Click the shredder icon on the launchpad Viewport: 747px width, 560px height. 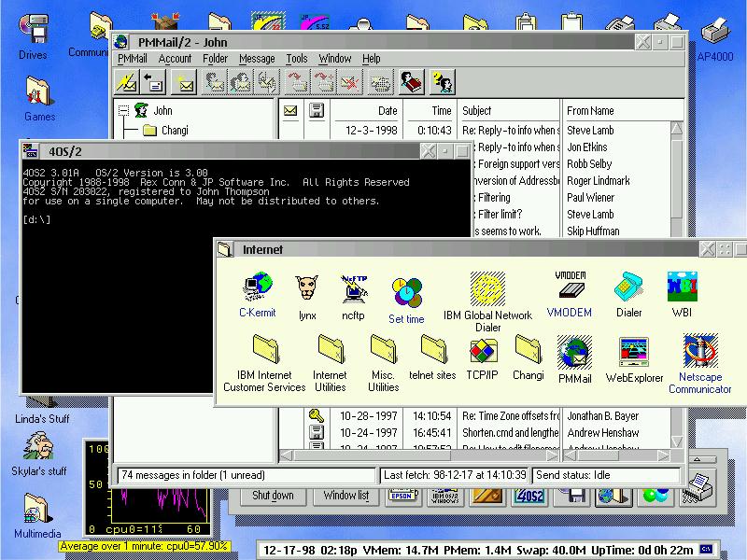(x=698, y=487)
